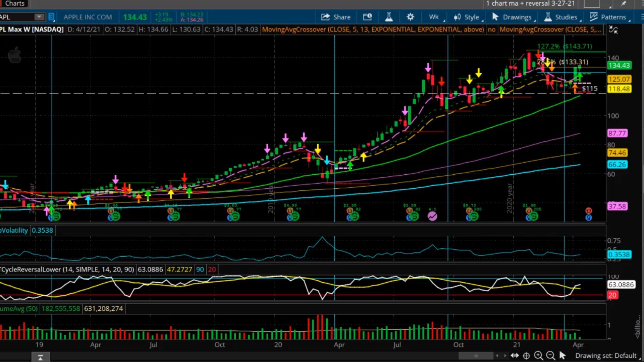Click the chart news/alerts icon beside Share

pos(368,17)
